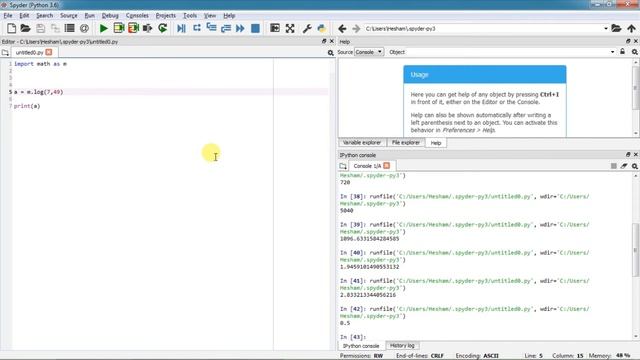Viewport: 640px width, 360px height.
Task: Toggle fullscreen mode icon
Action: click(x=290, y=28)
